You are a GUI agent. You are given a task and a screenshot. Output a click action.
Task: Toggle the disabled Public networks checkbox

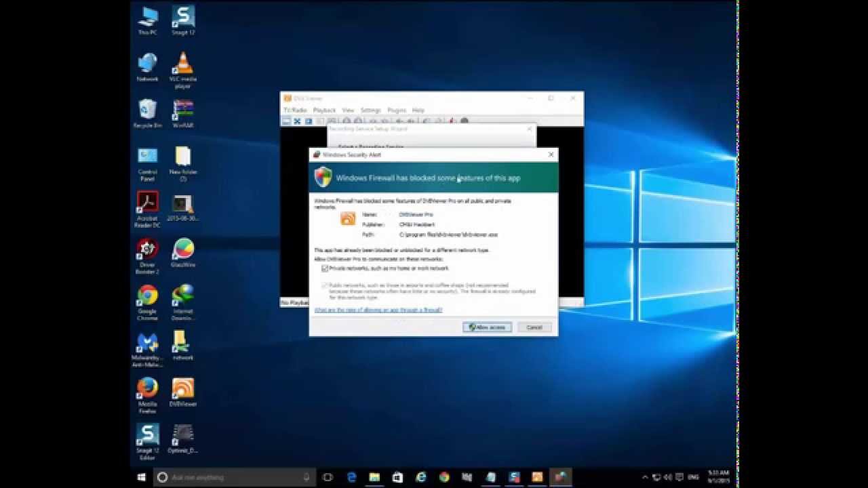point(325,285)
